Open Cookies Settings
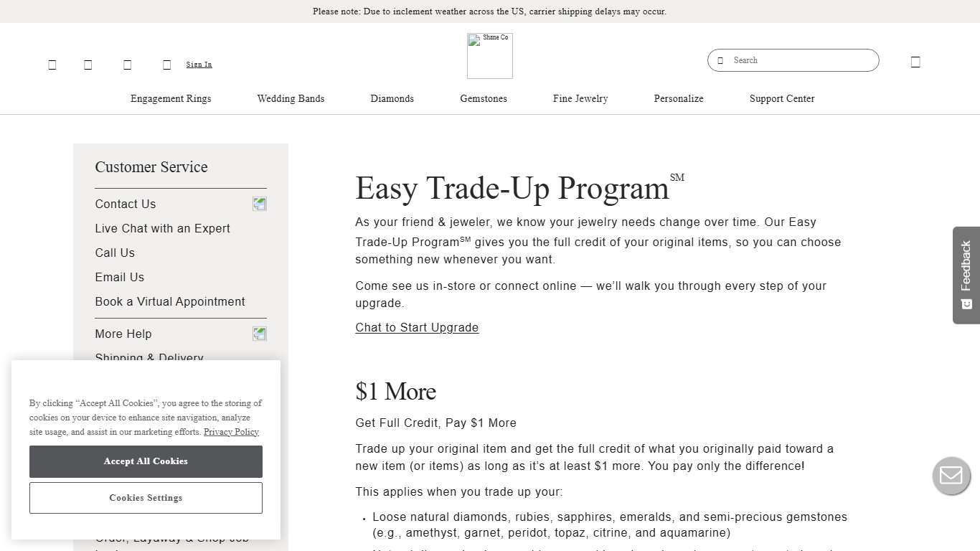Screen dimensions: 980x551 (146, 498)
